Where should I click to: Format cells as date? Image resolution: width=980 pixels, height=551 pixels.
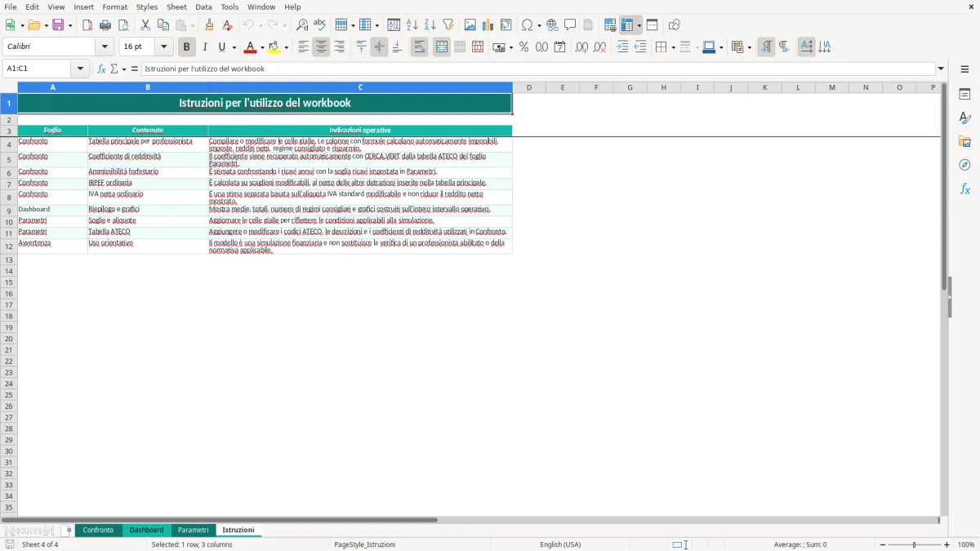tap(559, 47)
